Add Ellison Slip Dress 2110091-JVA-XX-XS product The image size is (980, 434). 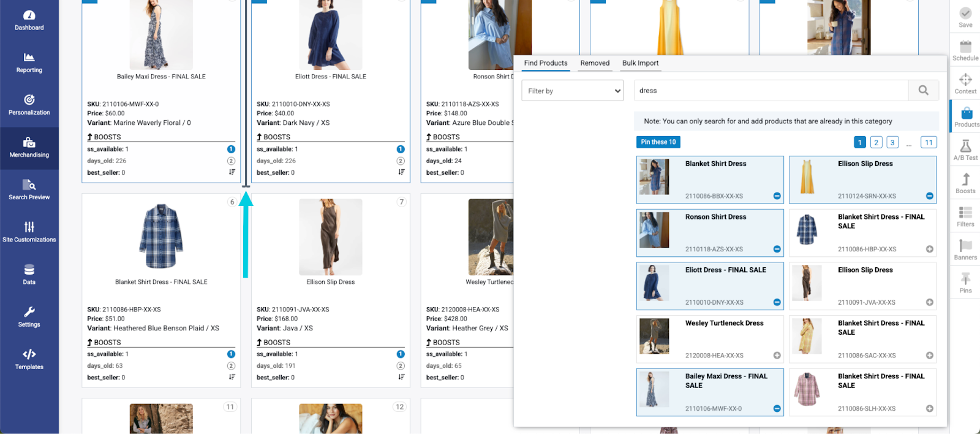tap(929, 302)
